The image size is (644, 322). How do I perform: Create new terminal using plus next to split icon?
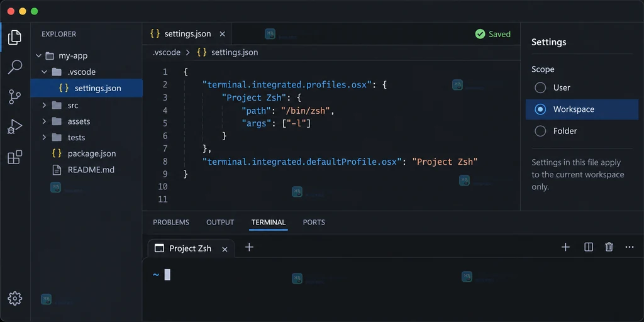coord(565,247)
